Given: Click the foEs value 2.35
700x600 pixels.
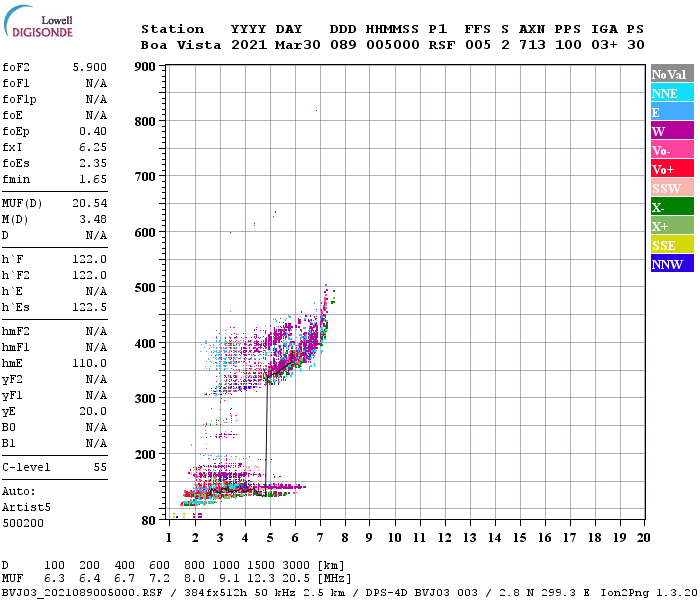Looking at the screenshot, I should tap(93, 163).
